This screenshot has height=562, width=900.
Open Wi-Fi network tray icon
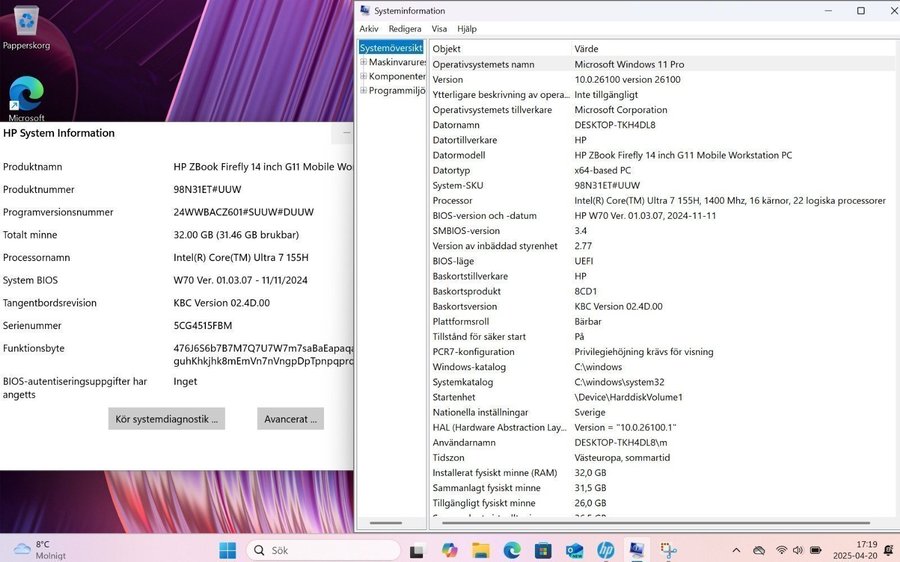point(781,550)
